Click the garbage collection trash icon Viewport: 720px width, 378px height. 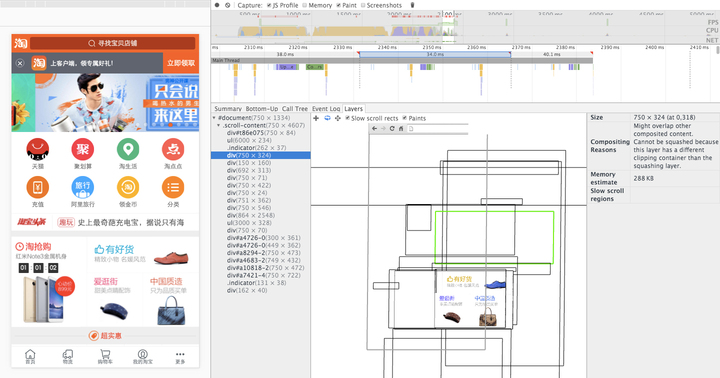click(x=412, y=5)
